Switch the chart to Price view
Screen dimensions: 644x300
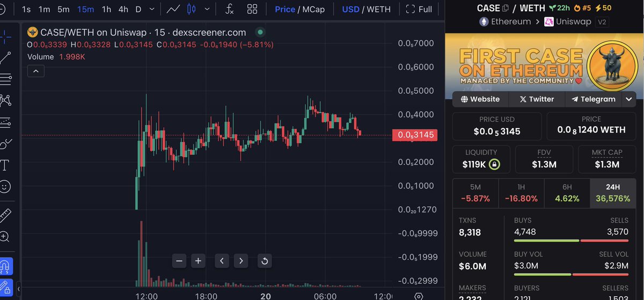(x=285, y=9)
